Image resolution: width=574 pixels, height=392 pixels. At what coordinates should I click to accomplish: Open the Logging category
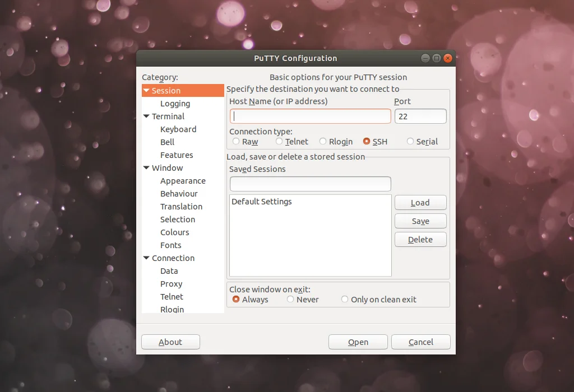pyautogui.click(x=175, y=104)
